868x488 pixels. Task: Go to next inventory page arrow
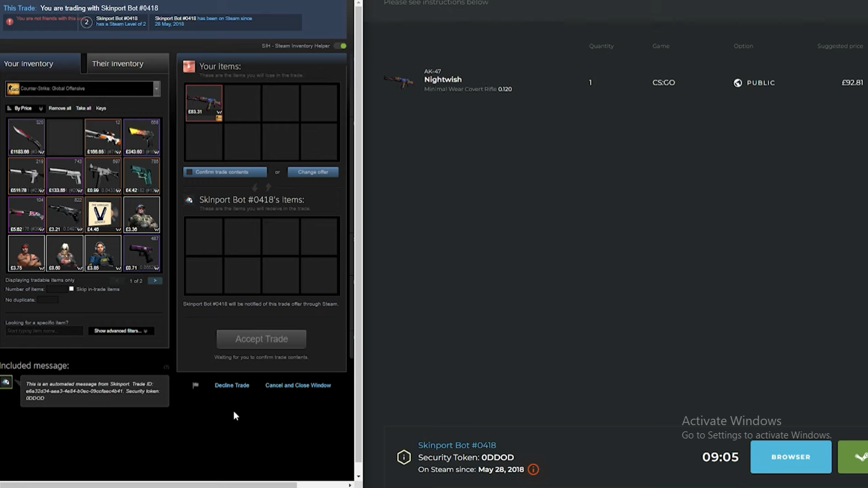pos(155,280)
